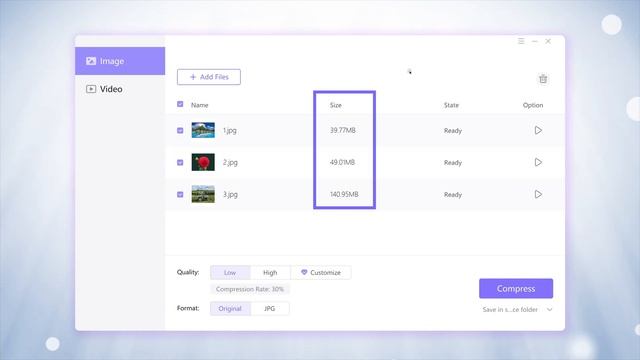Click the Option column header
This screenshot has height=360, width=640.
(x=533, y=105)
